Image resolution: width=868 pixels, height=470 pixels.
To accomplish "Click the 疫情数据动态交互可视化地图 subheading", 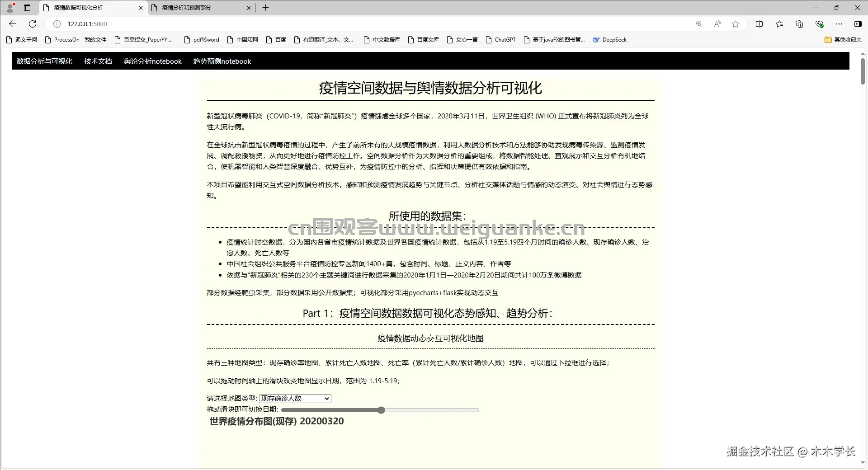I will pos(430,338).
